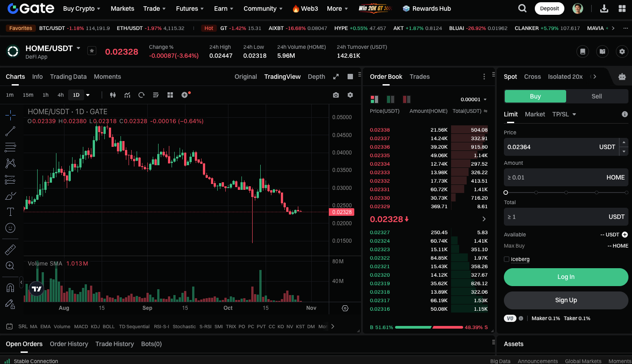Image resolution: width=632 pixels, height=364 pixels.
Task: Open the candlestick chart style selector
Action: pyautogui.click(x=113, y=95)
